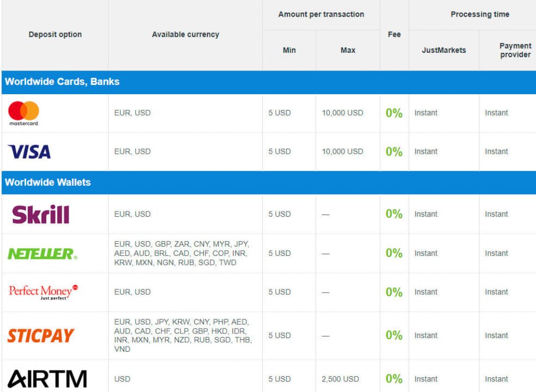Click the Neteller currency list
This screenshot has width=536, height=392.
point(182,253)
